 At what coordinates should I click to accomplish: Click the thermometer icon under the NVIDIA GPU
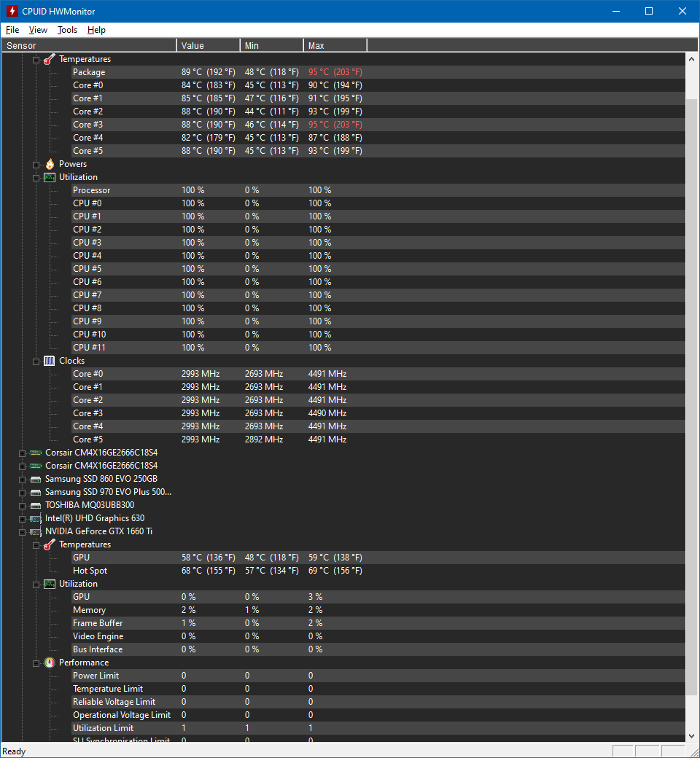50,544
